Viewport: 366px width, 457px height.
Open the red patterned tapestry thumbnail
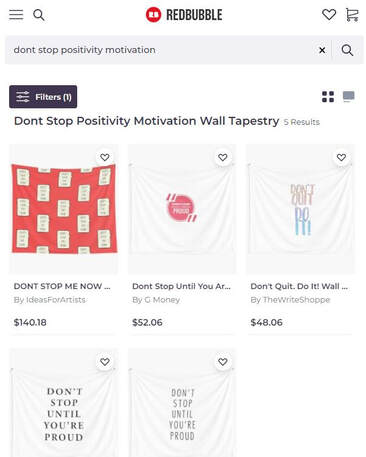click(64, 209)
